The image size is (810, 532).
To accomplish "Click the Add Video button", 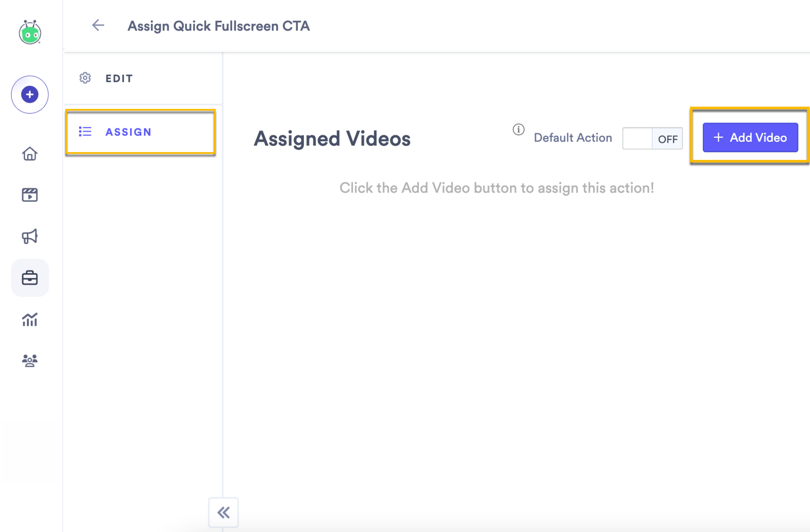I will click(x=750, y=137).
